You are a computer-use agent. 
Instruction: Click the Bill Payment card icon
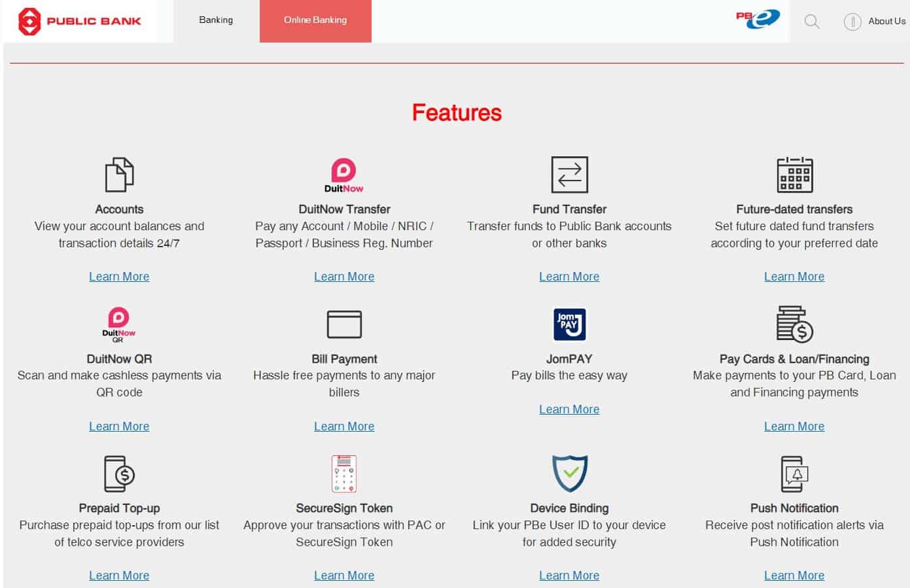pos(344,324)
